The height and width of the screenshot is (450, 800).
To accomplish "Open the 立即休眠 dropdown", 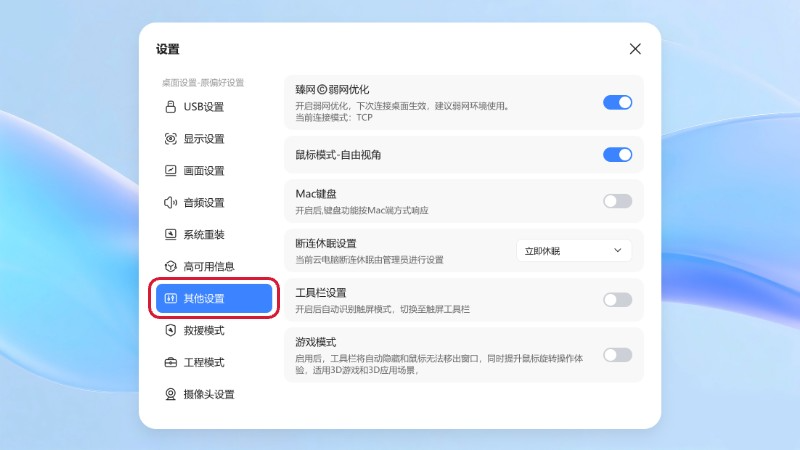I will pos(573,251).
